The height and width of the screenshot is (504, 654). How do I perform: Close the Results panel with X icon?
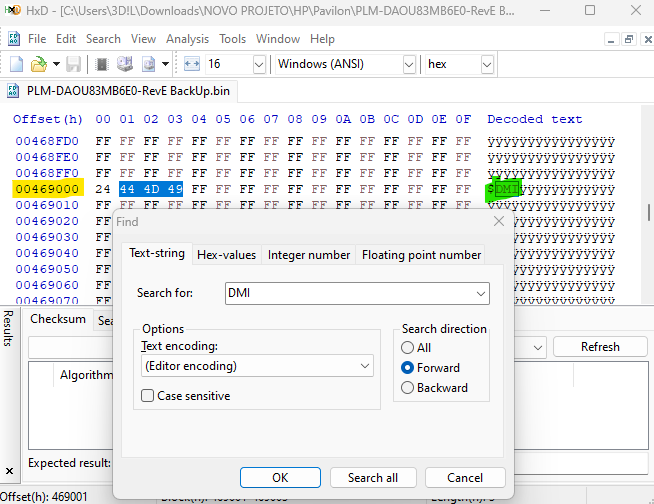[x=9, y=471]
